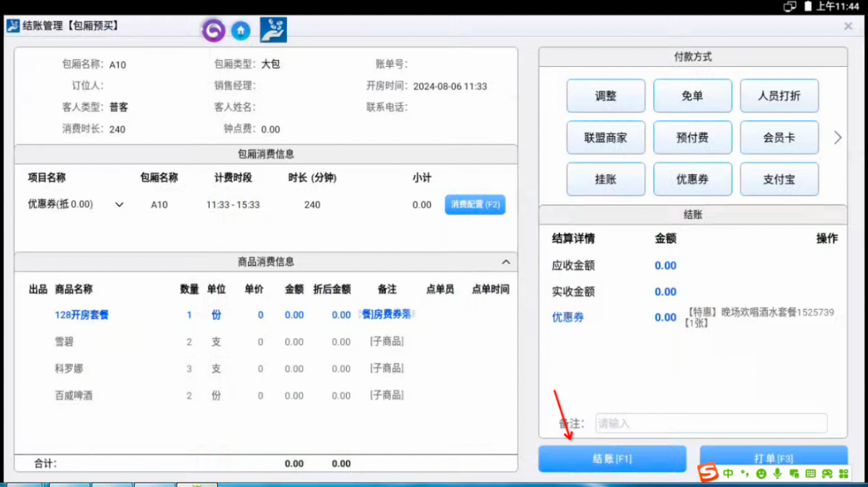Select the hand-with-coins cashier icon in title bar

click(272, 30)
